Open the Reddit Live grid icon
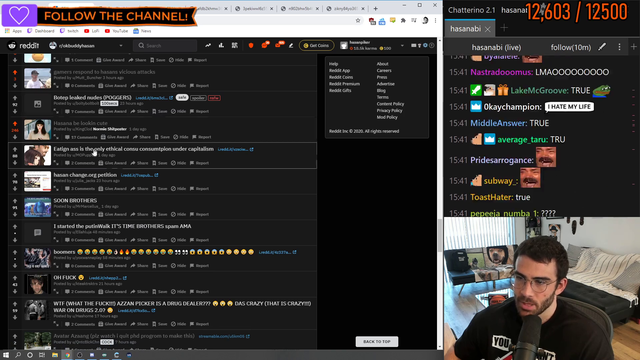 pyautogui.click(x=235, y=46)
